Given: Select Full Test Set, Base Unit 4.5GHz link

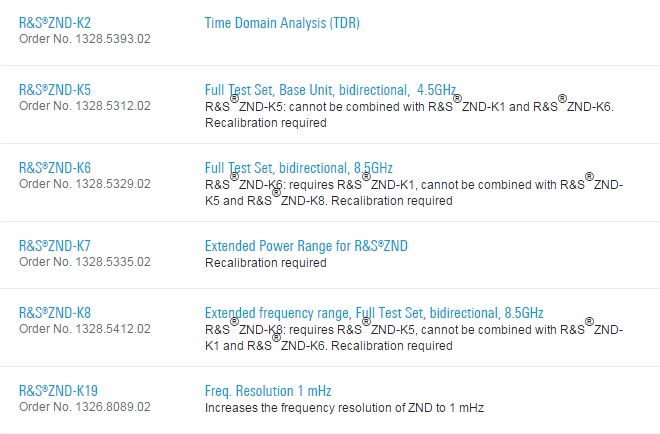Looking at the screenshot, I should pyautogui.click(x=330, y=90).
